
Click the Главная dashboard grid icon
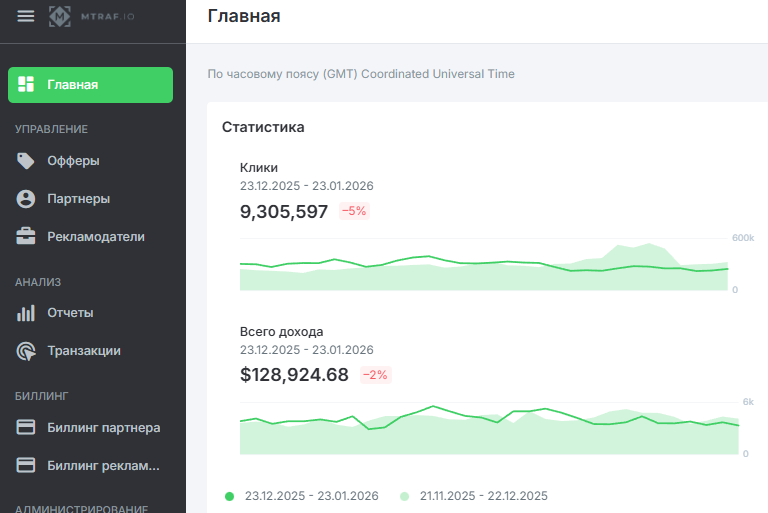(x=27, y=84)
